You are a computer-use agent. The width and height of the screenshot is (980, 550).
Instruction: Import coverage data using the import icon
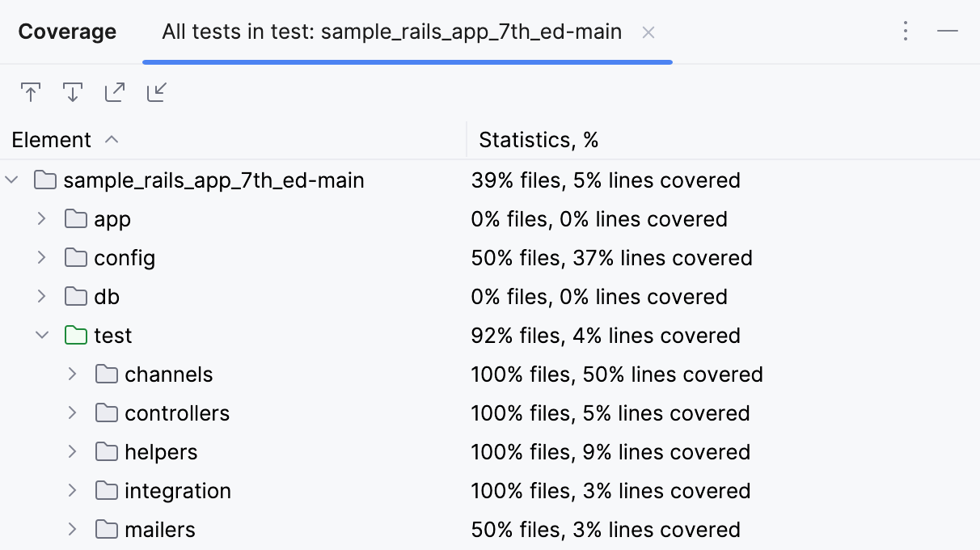point(156,91)
